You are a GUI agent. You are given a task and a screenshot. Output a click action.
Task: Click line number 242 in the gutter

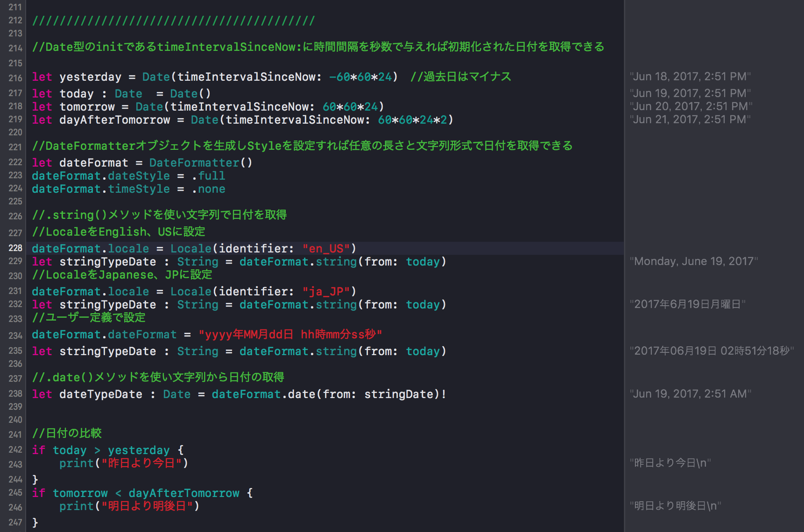tap(15, 449)
